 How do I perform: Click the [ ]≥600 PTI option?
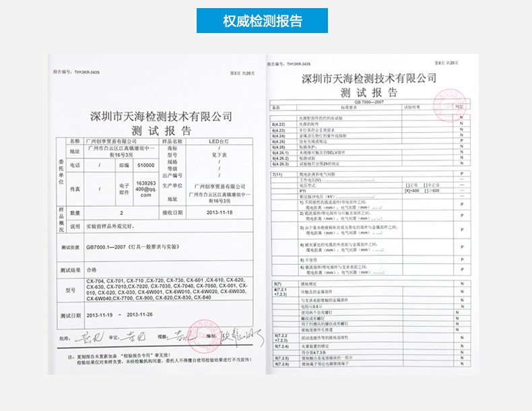[x=432, y=191]
